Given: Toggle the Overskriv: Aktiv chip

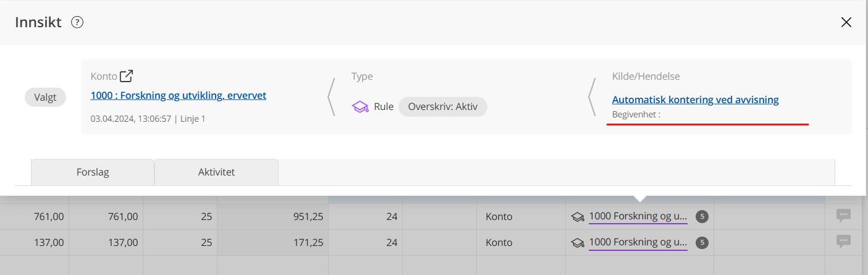Looking at the screenshot, I should 443,107.
